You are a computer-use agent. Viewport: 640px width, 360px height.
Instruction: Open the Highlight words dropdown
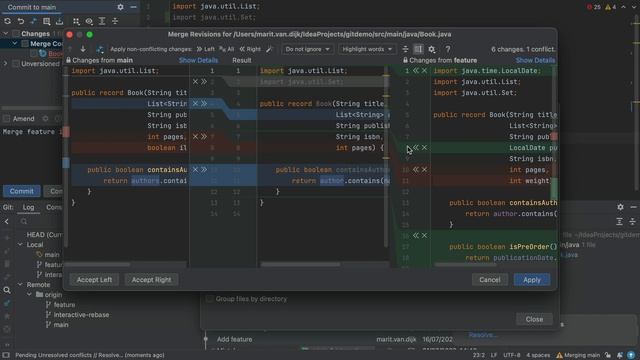tap(367, 49)
